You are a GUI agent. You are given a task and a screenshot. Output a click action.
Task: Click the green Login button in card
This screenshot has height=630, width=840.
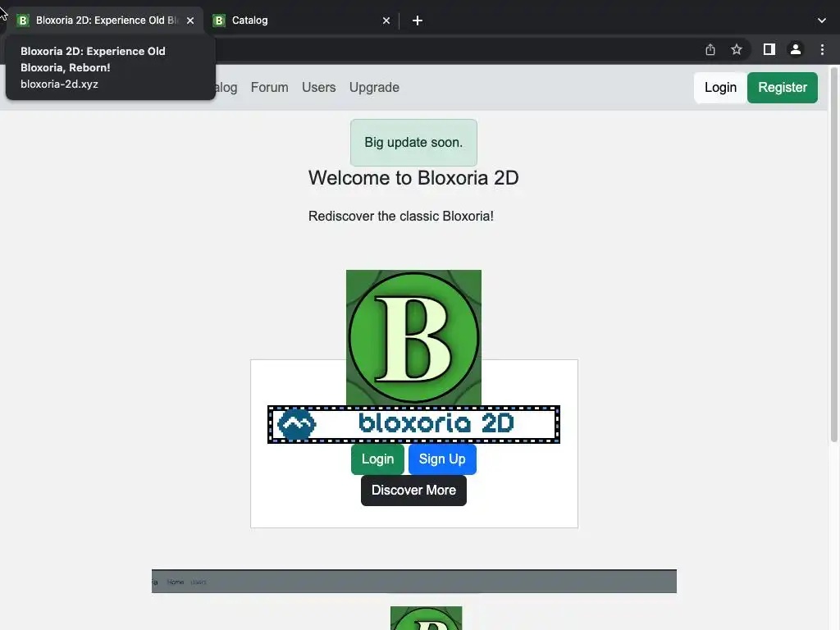coord(377,459)
